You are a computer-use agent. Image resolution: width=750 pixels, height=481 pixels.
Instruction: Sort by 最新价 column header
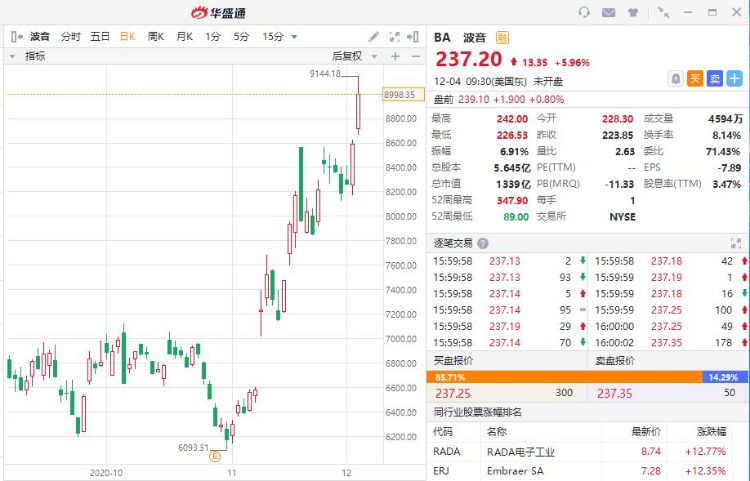(646, 432)
